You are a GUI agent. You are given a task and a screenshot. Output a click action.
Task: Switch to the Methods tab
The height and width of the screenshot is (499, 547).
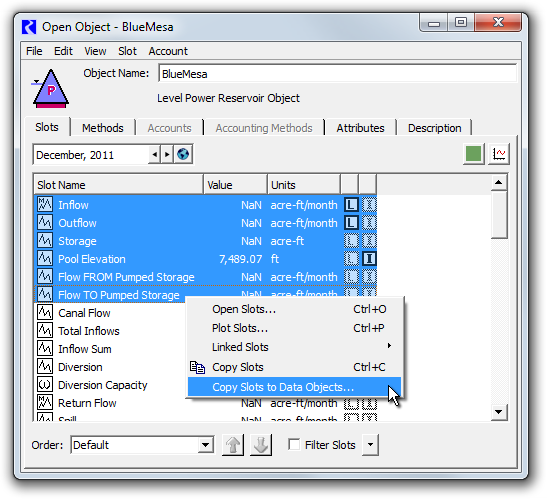[x=103, y=128]
